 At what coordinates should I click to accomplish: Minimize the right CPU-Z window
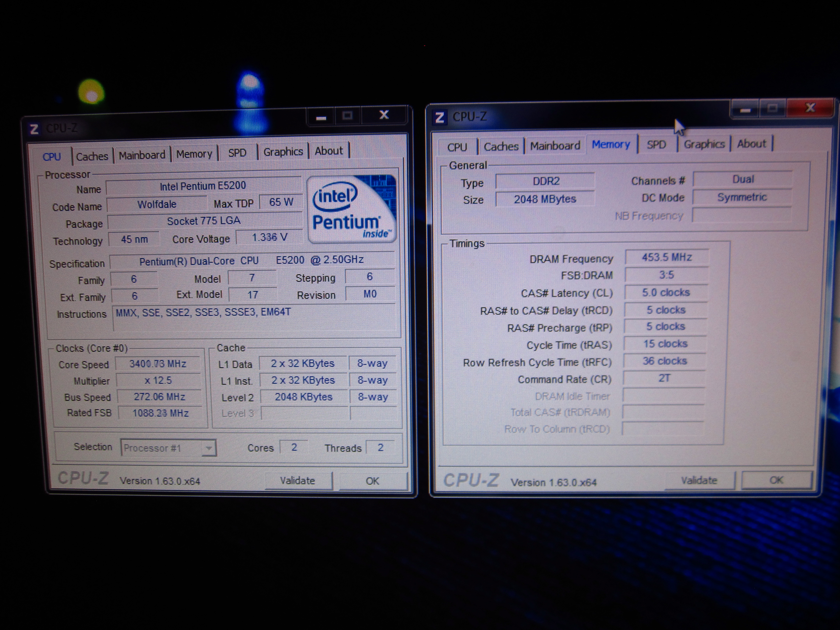(x=745, y=109)
